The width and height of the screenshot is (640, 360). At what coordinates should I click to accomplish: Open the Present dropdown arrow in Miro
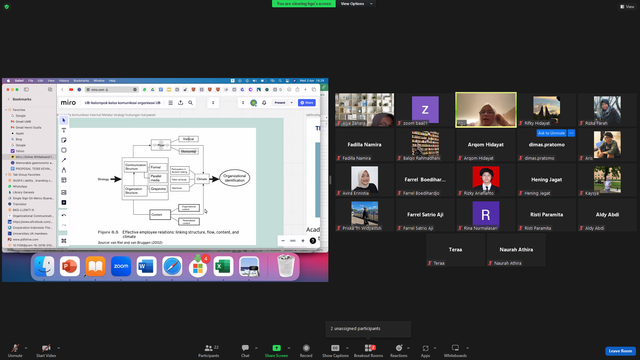coord(292,103)
